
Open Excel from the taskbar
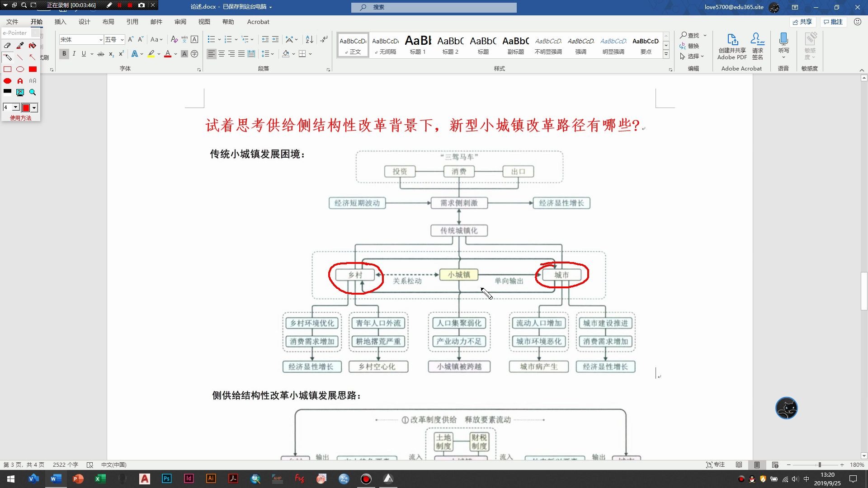pyautogui.click(x=100, y=479)
